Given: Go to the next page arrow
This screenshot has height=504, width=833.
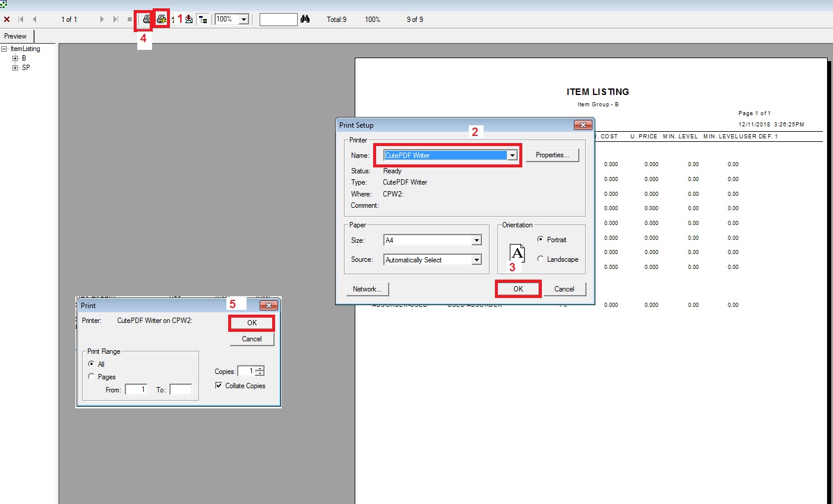Looking at the screenshot, I should coord(102,20).
